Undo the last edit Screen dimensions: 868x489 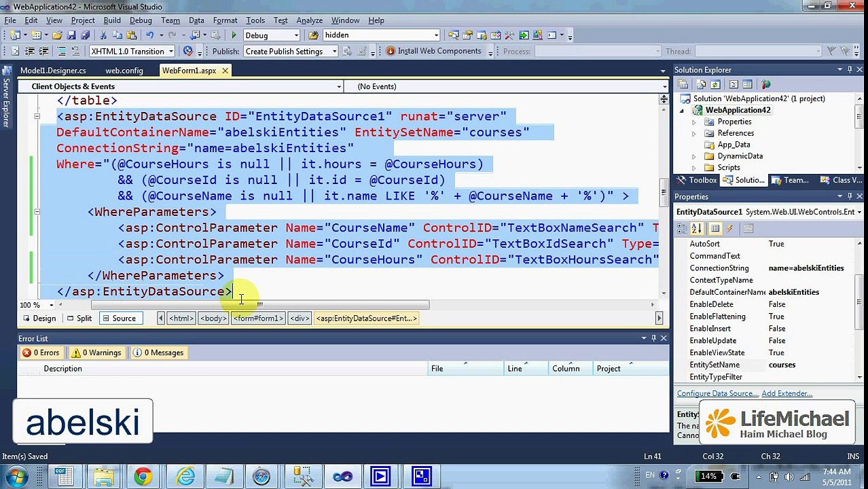150,35
